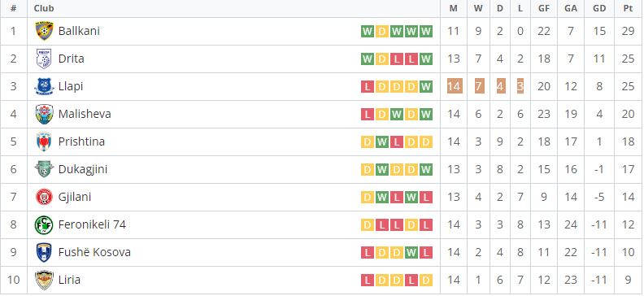Click the Dukagjini green crest icon

pos(44,169)
